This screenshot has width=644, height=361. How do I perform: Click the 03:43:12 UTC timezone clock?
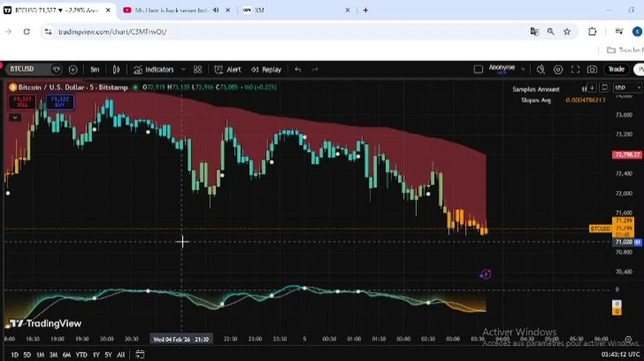619,354
